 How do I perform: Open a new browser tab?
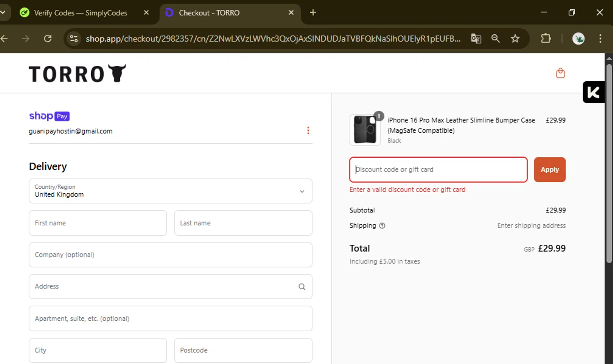coord(313,13)
